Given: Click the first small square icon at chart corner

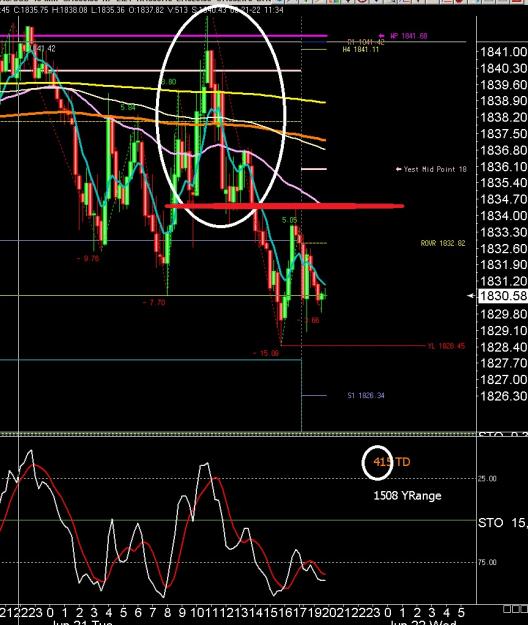Looking at the screenshot, I should [x=507, y=609].
